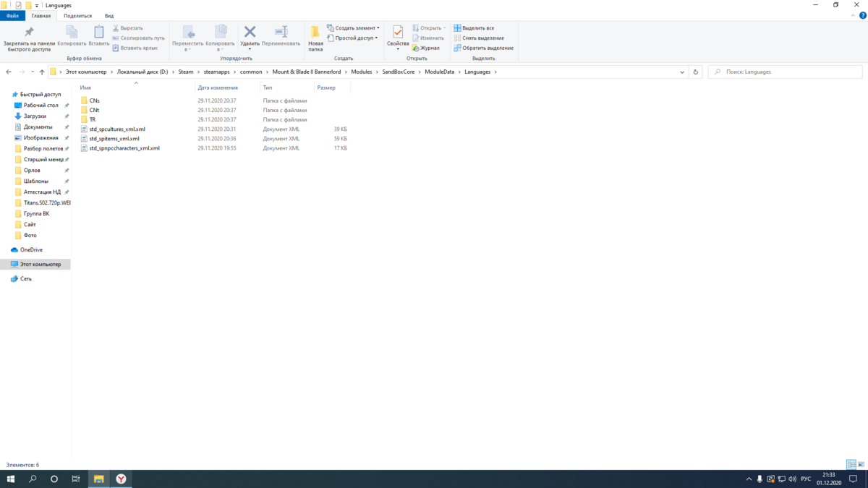
Task: Switch to large thumbnails view icon
Action: (x=861, y=464)
